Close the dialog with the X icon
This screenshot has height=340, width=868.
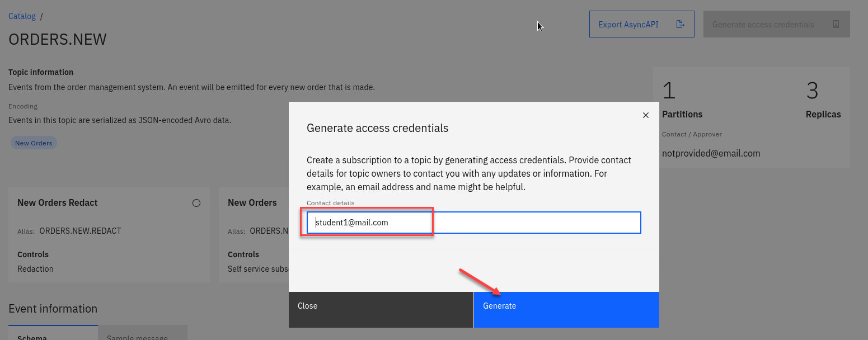(x=646, y=115)
